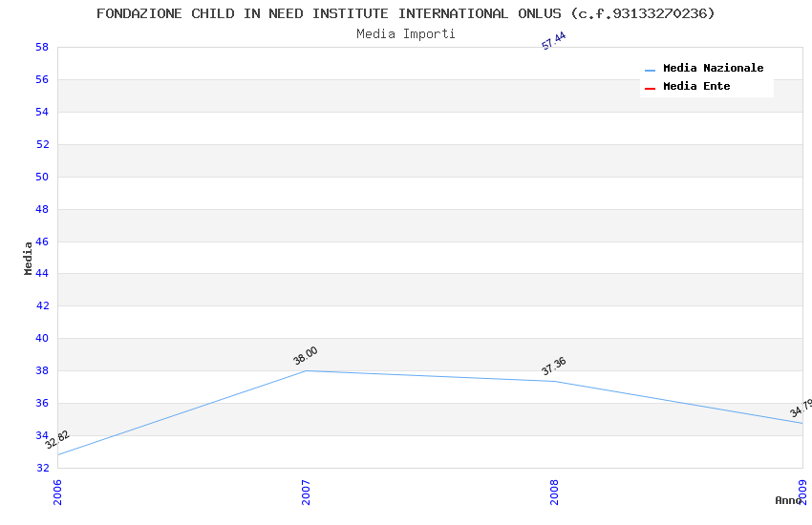812x525 pixels.
Task: Click the 32.82 data point label
Action: (x=57, y=439)
